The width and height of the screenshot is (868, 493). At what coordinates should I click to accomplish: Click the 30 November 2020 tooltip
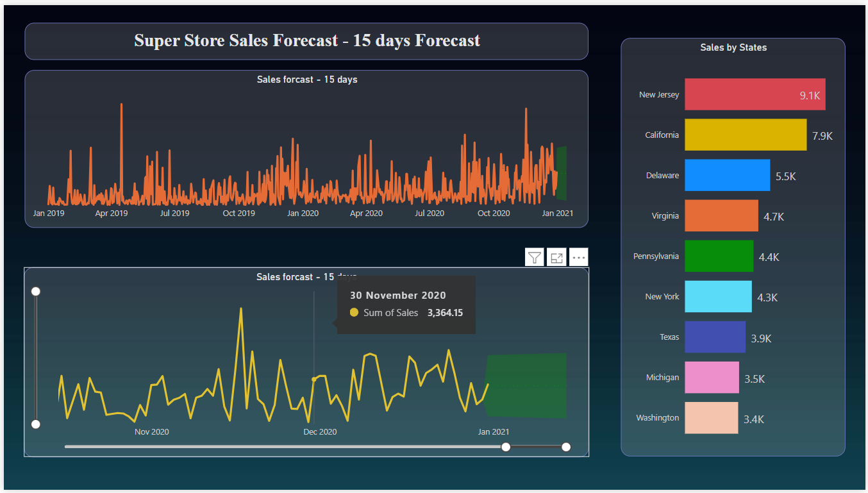pyautogui.click(x=405, y=304)
